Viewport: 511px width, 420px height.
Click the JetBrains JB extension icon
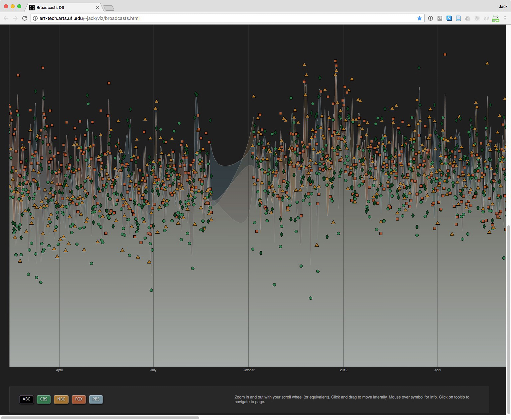tap(440, 18)
